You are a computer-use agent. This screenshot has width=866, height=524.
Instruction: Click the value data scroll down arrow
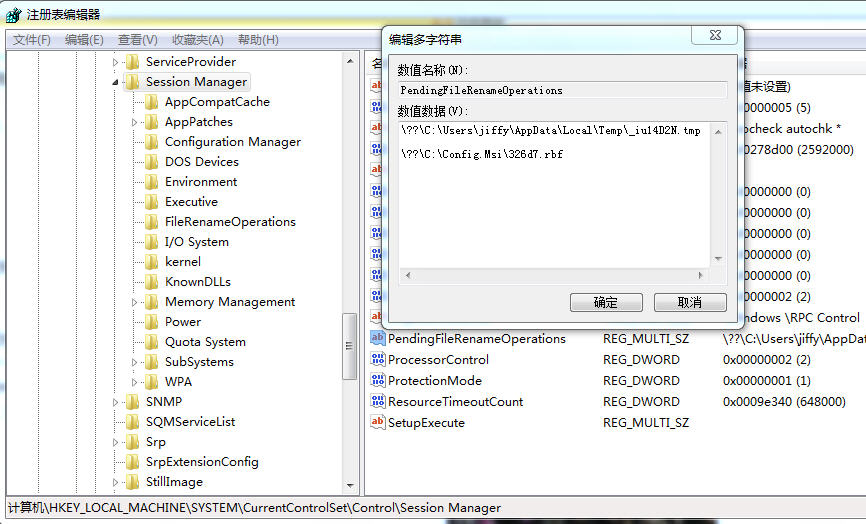[x=718, y=258]
